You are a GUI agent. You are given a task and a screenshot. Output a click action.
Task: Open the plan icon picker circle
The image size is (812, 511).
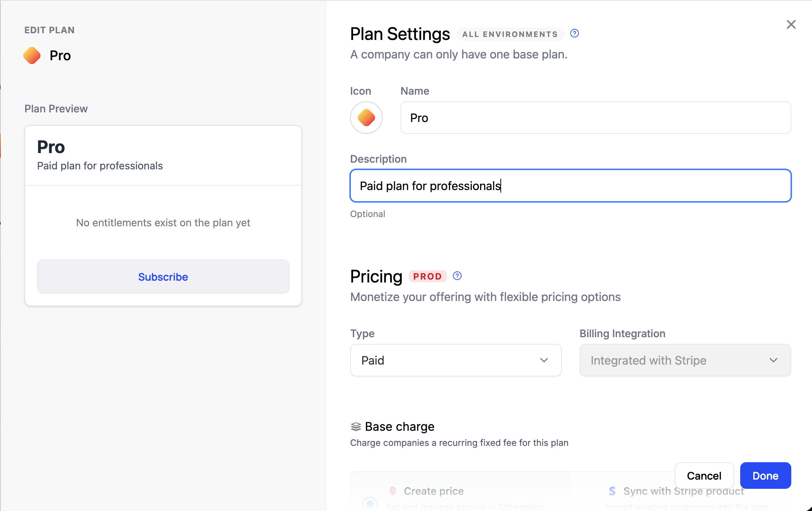(366, 118)
